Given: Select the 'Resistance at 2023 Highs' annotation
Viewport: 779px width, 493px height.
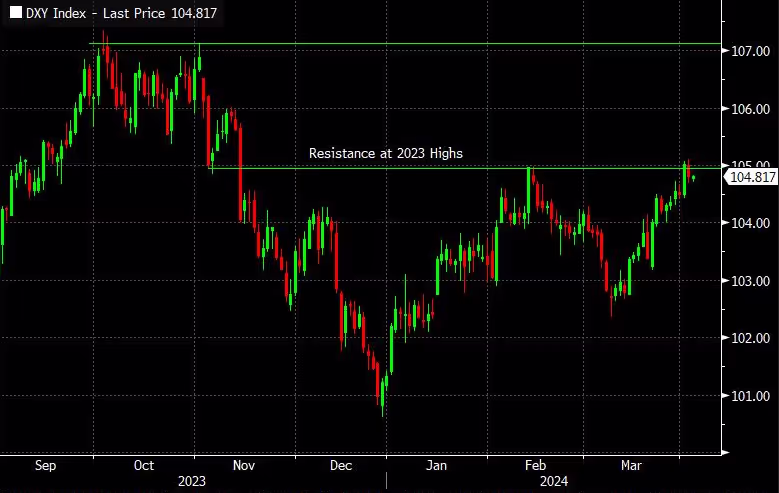Looking at the screenshot, I should pos(386,153).
